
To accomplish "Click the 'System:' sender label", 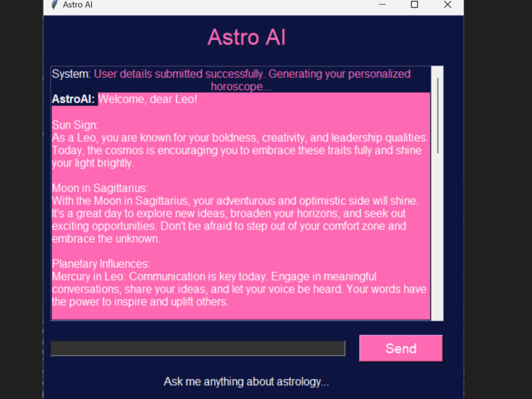I will point(71,73).
